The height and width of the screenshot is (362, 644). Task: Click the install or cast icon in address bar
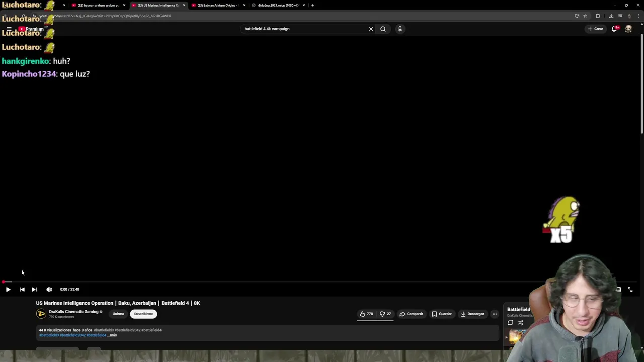click(x=577, y=16)
